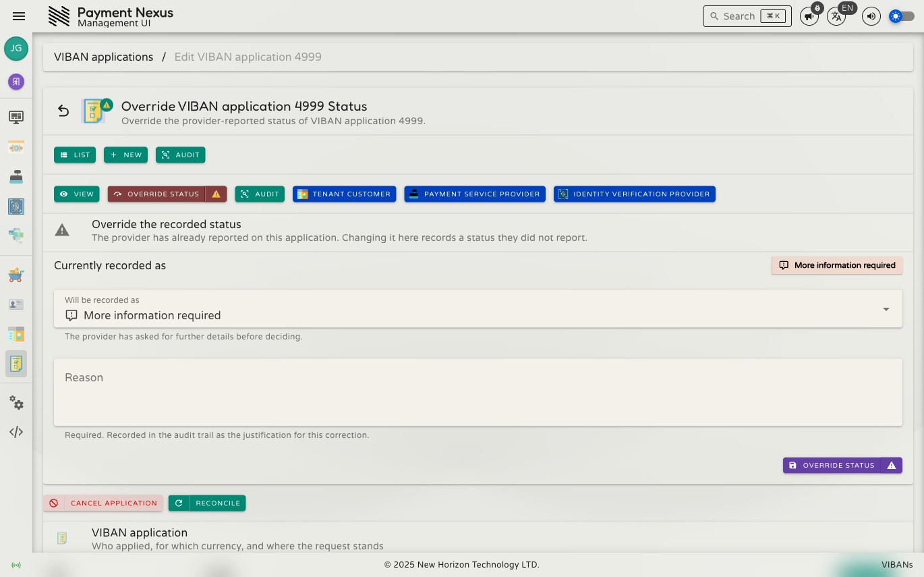Screen dimensions: 924x577
Task: Select the red Override Status tab
Action: tap(156, 194)
